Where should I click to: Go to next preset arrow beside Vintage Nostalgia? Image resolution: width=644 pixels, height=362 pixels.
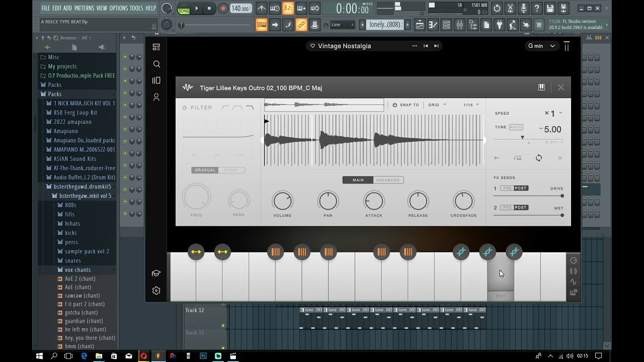pyautogui.click(x=436, y=46)
